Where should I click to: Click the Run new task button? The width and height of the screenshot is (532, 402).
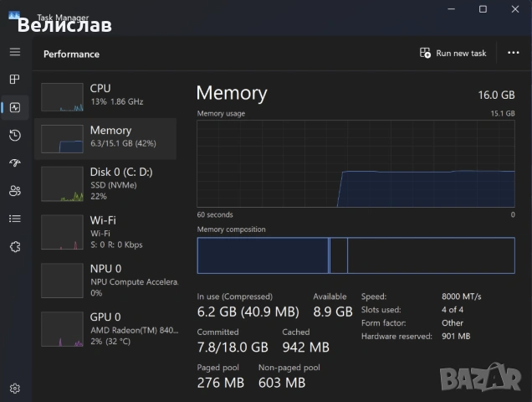[x=453, y=53]
